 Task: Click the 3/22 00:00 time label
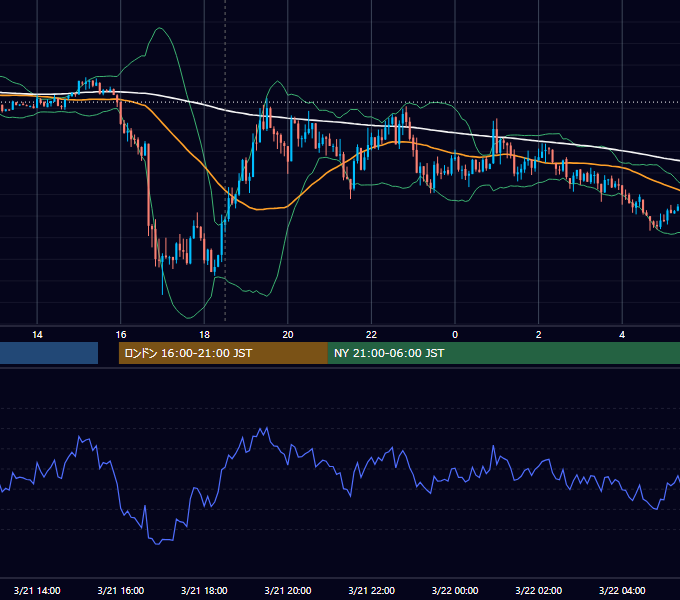(x=455, y=590)
